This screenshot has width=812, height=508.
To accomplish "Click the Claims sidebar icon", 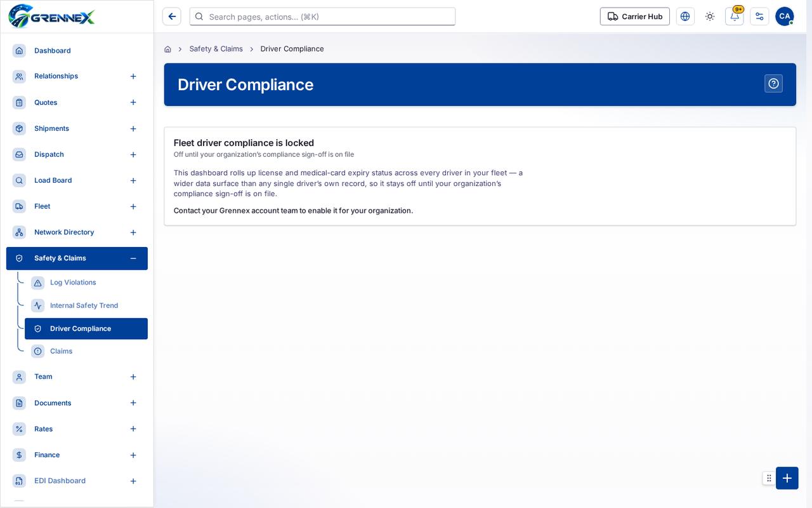I will click(38, 351).
